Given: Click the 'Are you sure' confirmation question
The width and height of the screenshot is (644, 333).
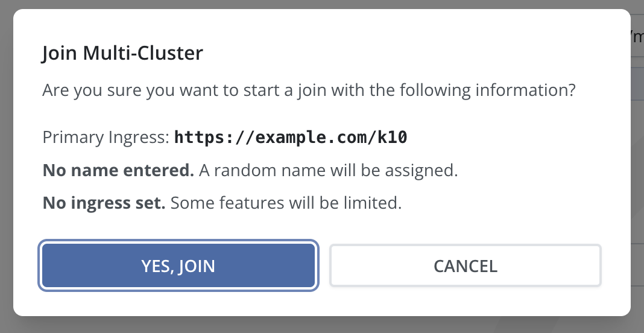Looking at the screenshot, I should (309, 91).
